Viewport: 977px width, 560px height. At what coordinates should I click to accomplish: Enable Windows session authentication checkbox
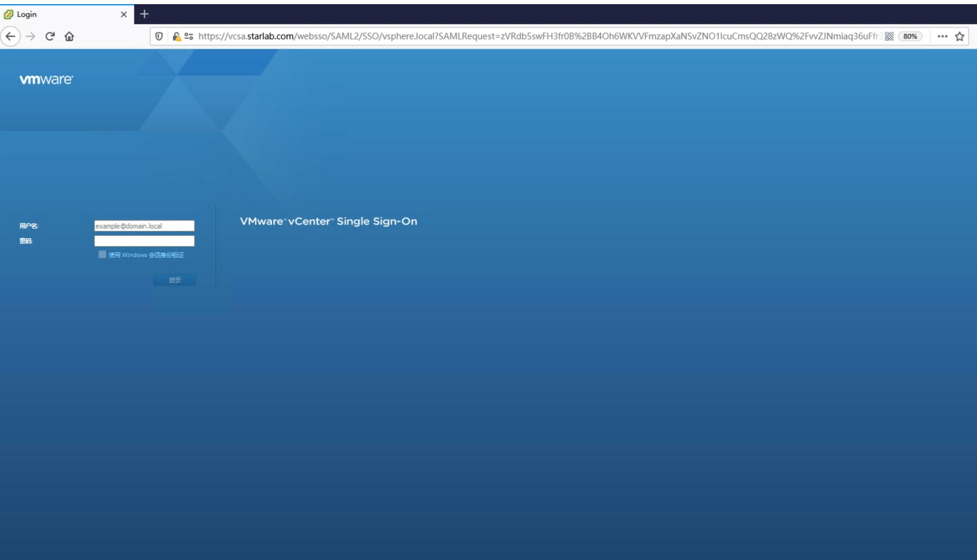pos(102,254)
